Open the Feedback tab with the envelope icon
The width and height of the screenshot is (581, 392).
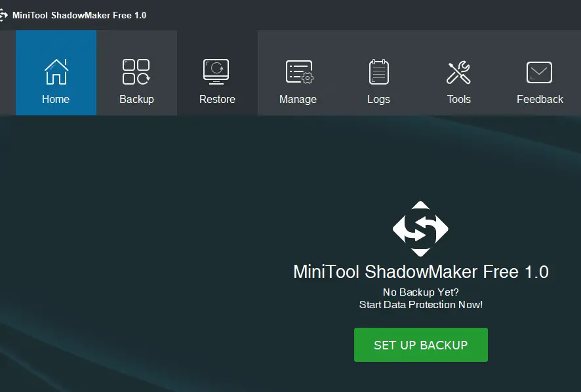[x=540, y=73]
